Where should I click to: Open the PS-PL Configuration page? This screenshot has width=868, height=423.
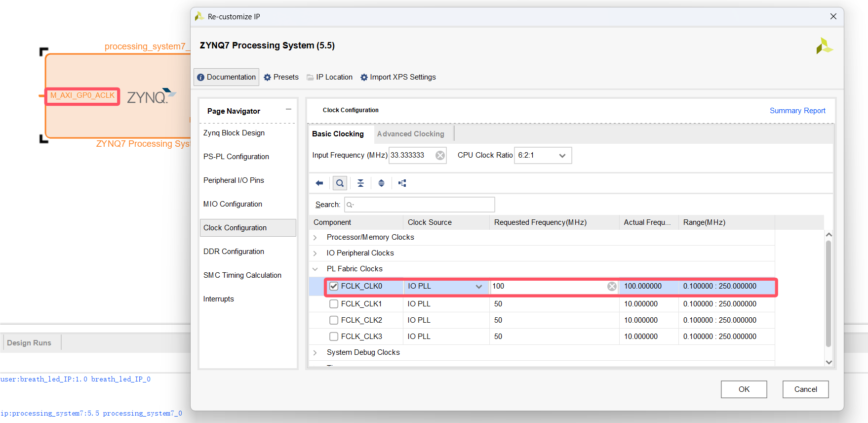[x=236, y=157]
